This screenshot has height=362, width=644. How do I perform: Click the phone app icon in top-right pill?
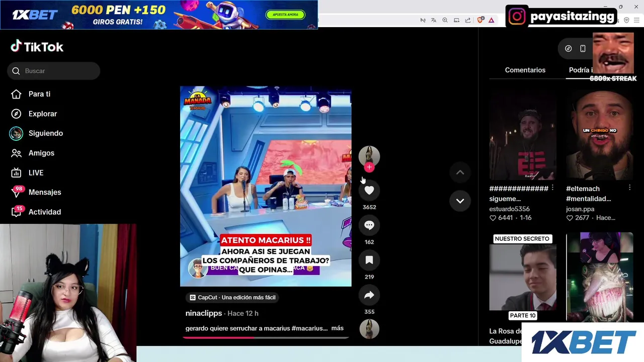[583, 48]
